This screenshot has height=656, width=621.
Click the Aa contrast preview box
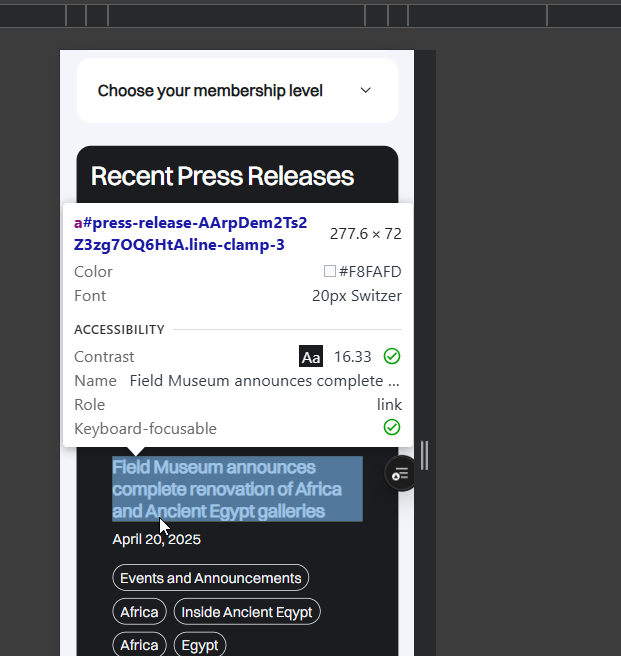(311, 356)
